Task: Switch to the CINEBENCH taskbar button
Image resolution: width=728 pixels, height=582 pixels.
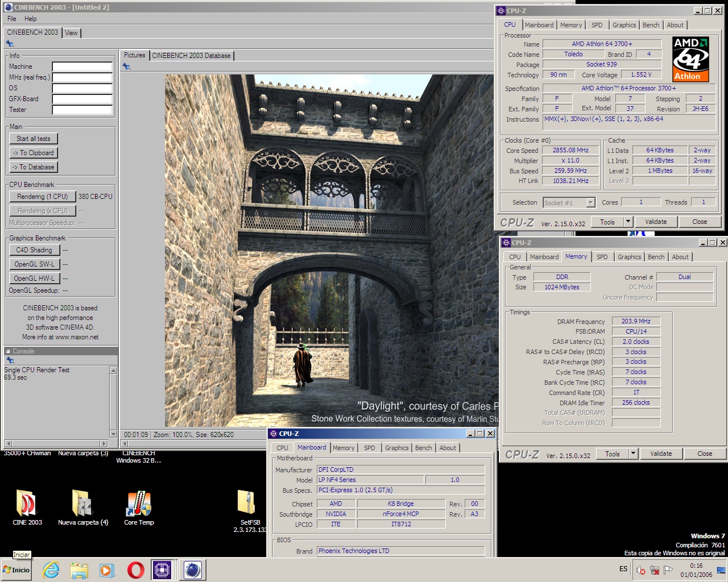Action: tap(193, 569)
